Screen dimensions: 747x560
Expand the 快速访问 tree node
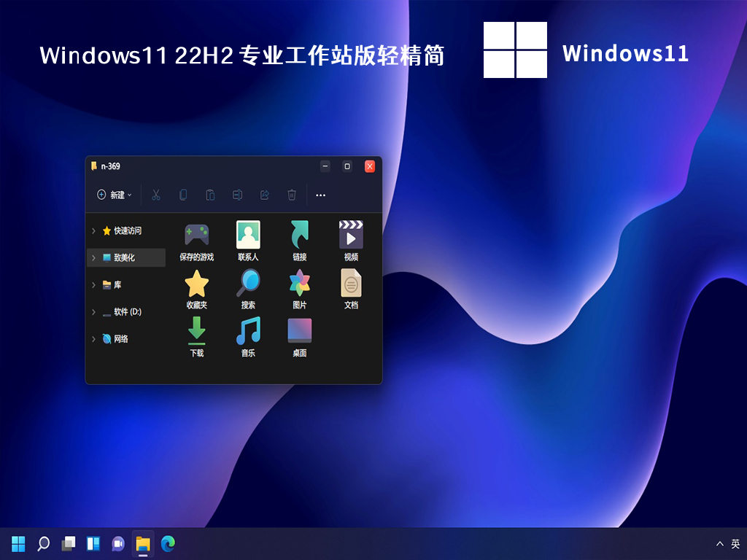tap(93, 231)
